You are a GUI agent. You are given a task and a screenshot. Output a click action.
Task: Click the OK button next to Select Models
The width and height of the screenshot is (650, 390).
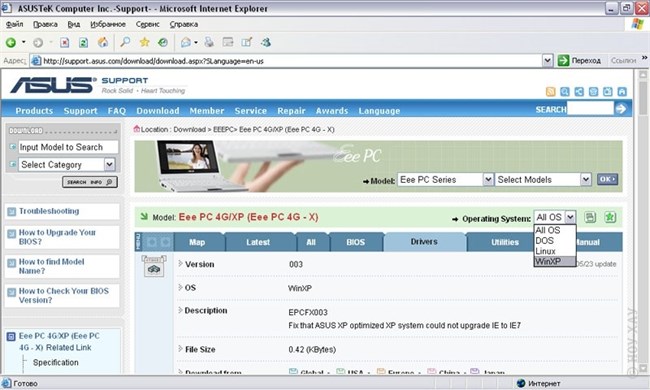[x=607, y=179]
